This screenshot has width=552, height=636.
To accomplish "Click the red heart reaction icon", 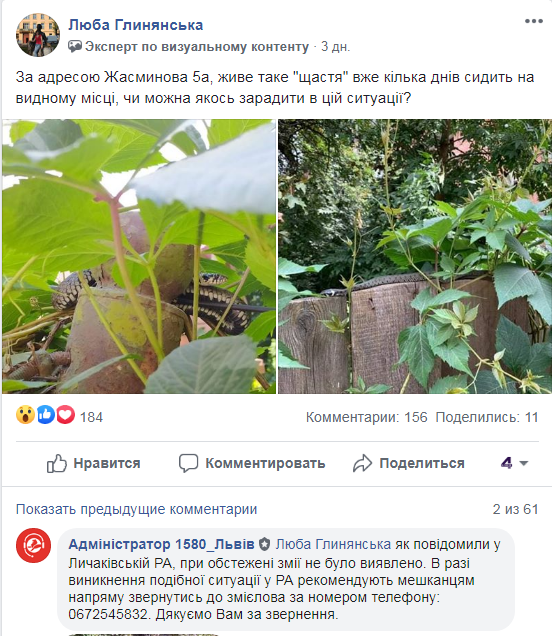I will (x=65, y=415).
